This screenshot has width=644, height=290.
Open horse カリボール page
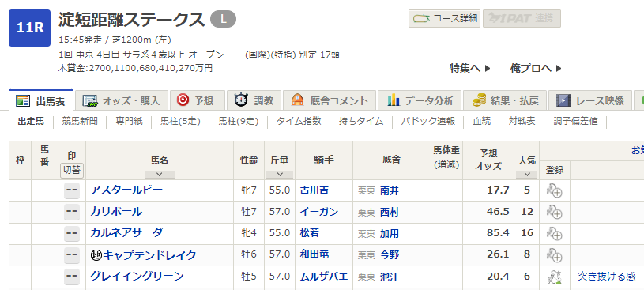[x=116, y=212]
